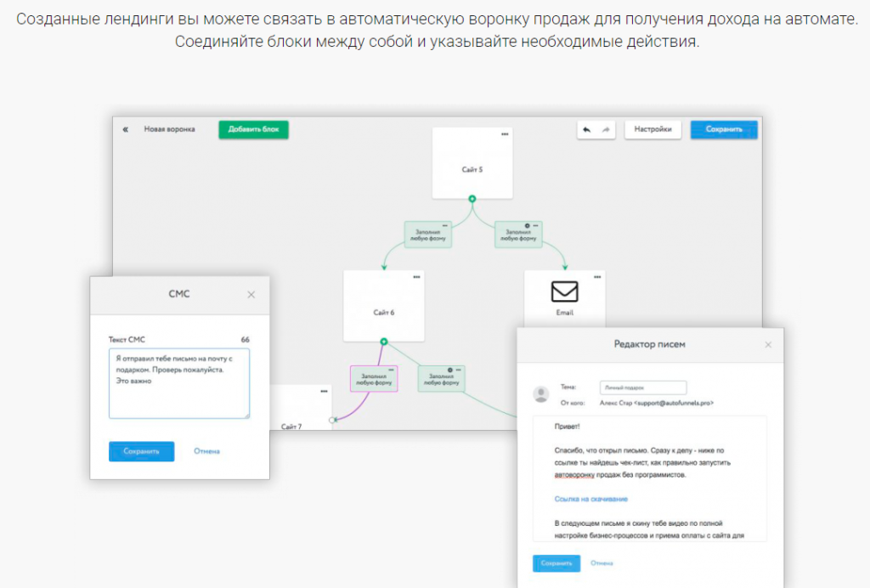
Task: Open three-dot menu on Сайт 6 block
Action: [416, 277]
